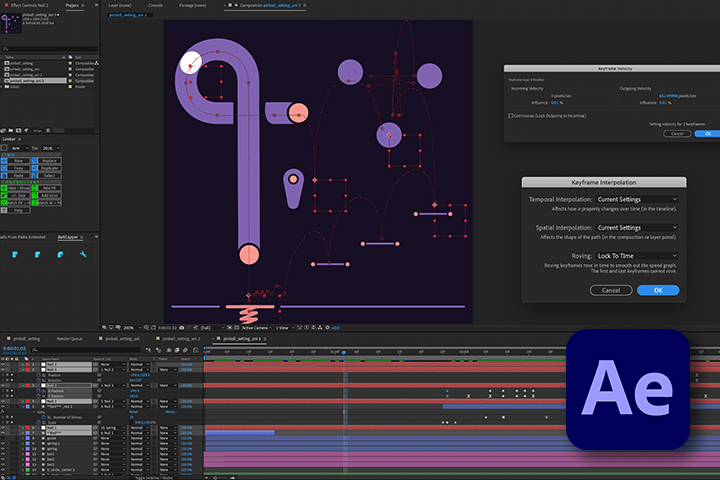Click the new composition icon in Project panel
This screenshot has width=720, height=480.
18,130
